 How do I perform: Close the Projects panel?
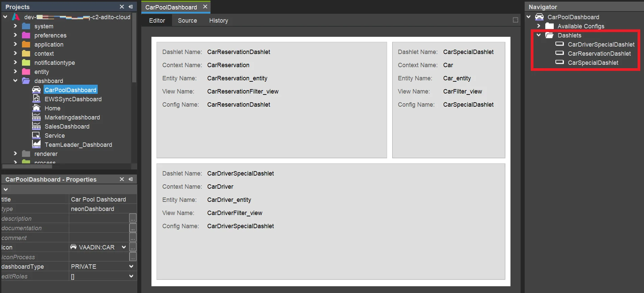point(122,7)
